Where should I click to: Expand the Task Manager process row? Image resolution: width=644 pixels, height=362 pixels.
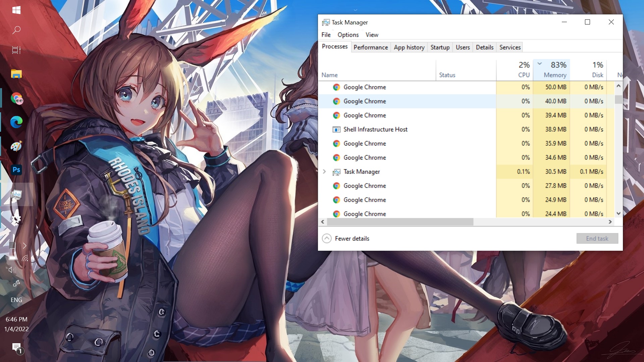pyautogui.click(x=324, y=172)
